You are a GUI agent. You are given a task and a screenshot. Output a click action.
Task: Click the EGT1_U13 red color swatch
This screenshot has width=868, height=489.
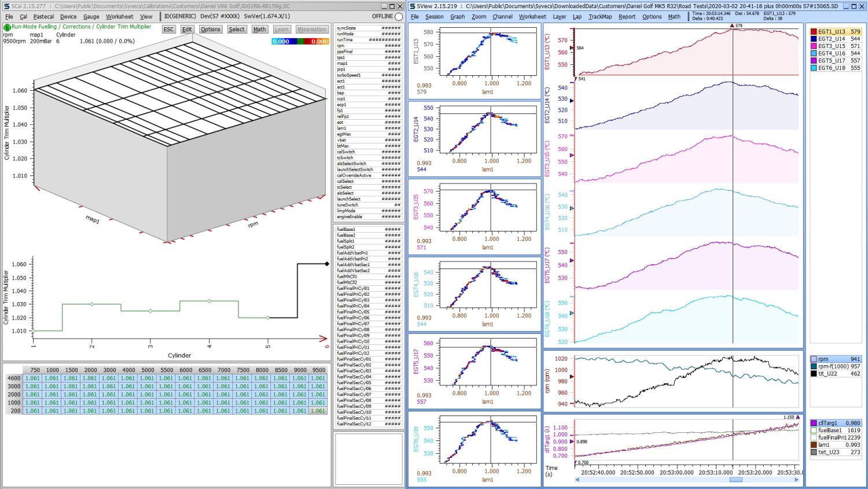pyautogui.click(x=814, y=32)
